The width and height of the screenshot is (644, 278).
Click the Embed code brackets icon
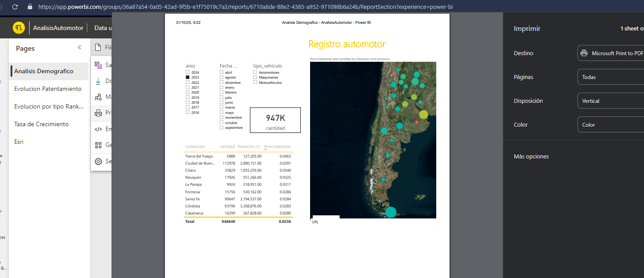98,129
